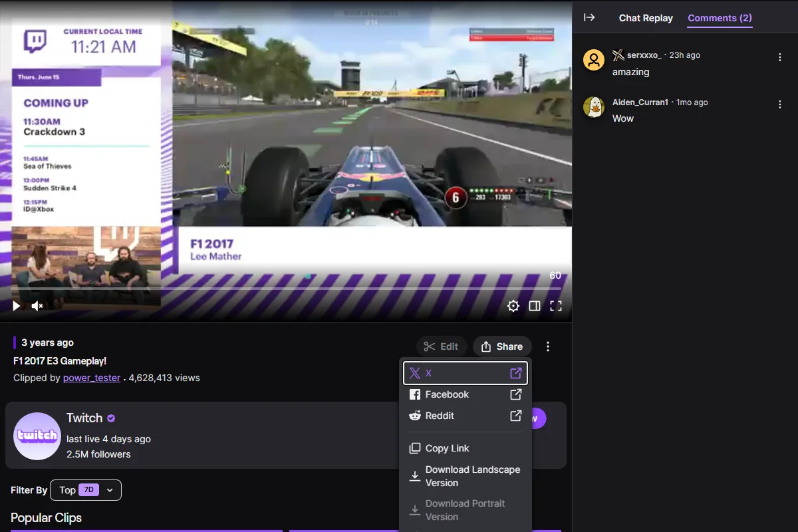The width and height of the screenshot is (798, 532).
Task: Toggle theatre mode on the player
Action: 534,306
